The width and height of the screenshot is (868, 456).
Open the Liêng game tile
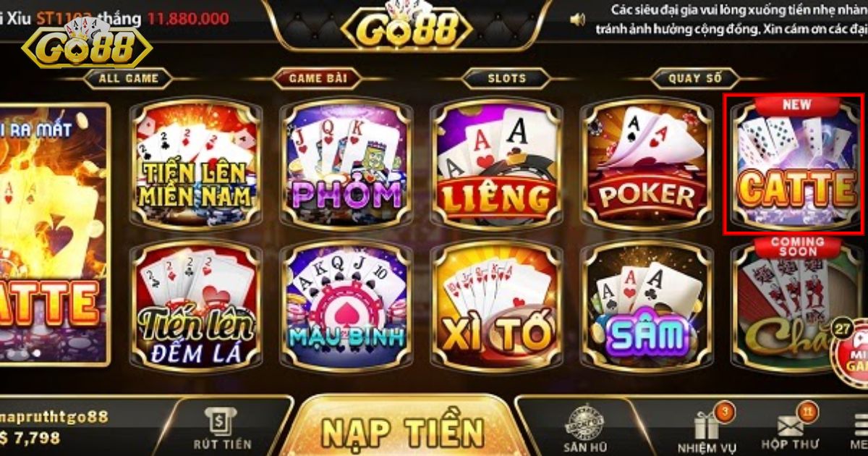[x=496, y=165]
